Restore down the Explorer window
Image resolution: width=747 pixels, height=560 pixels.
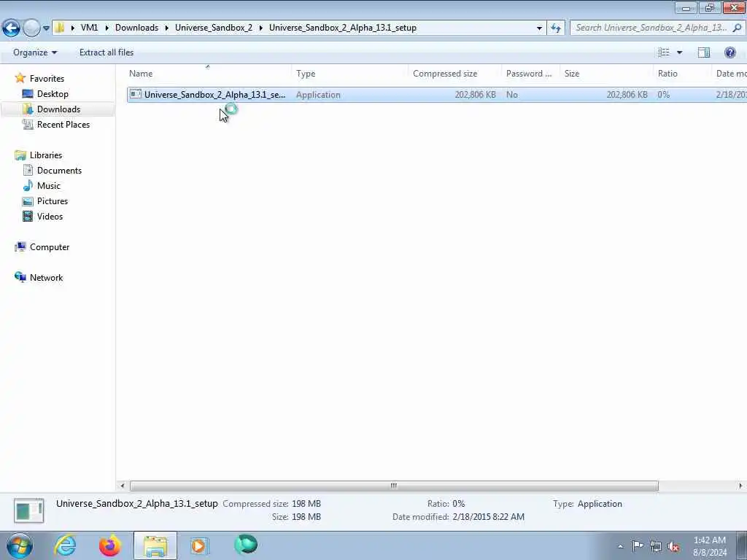(x=710, y=7)
